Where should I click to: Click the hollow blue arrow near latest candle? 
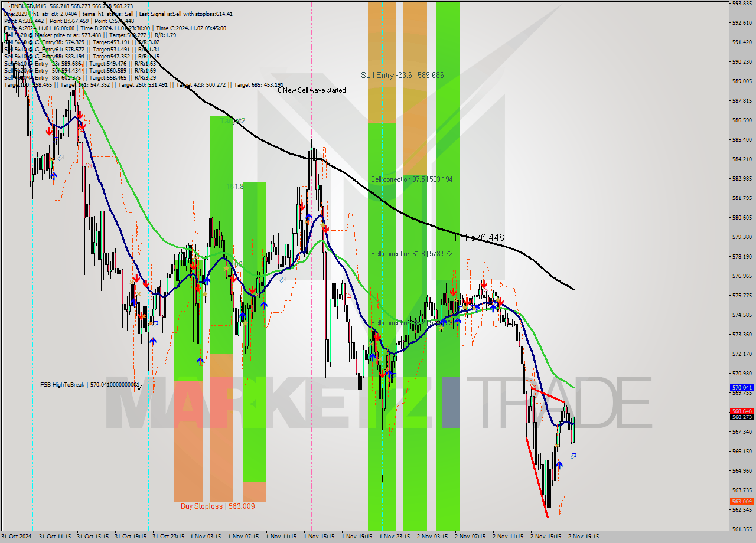[573, 456]
